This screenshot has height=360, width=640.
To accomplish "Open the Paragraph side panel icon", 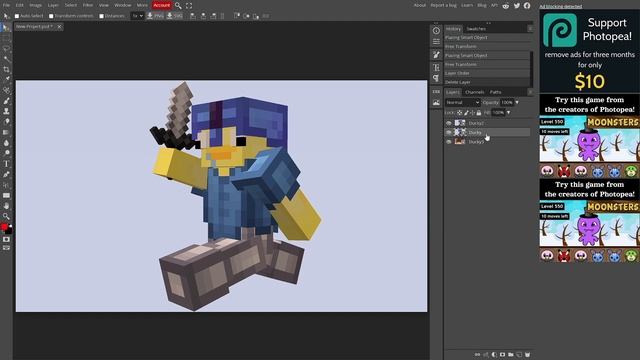I will pyautogui.click(x=436, y=78).
